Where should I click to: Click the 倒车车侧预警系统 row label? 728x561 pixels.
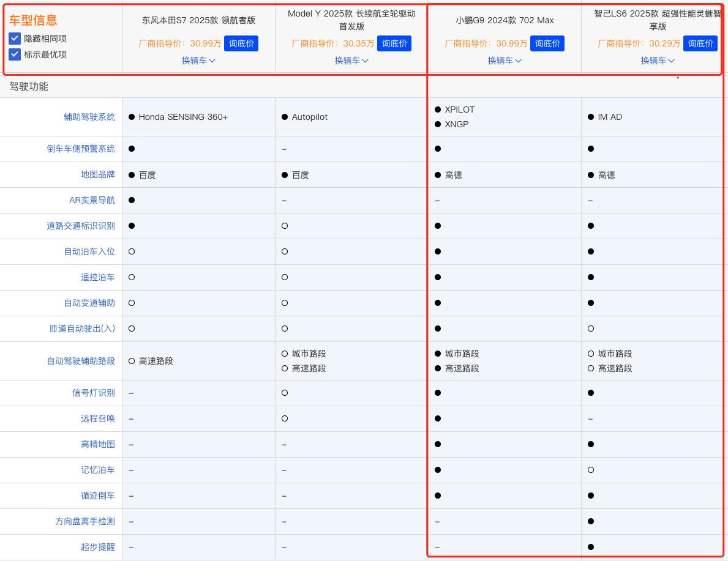pyautogui.click(x=81, y=149)
